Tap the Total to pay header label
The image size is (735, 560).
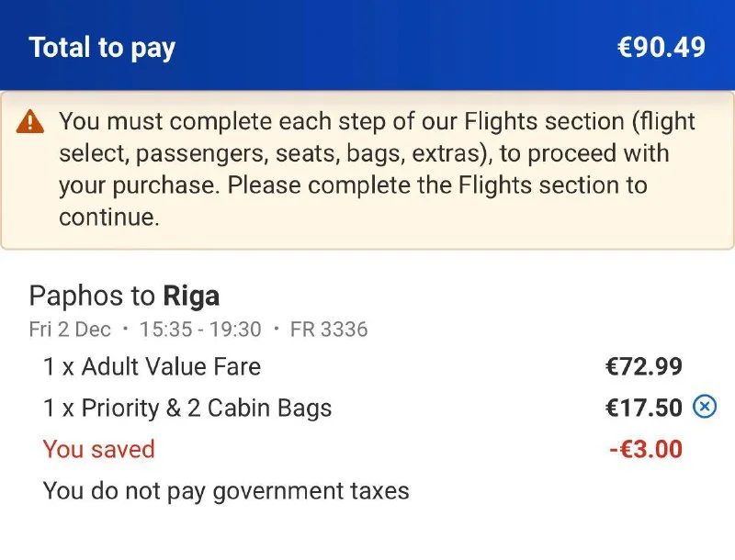point(102,48)
